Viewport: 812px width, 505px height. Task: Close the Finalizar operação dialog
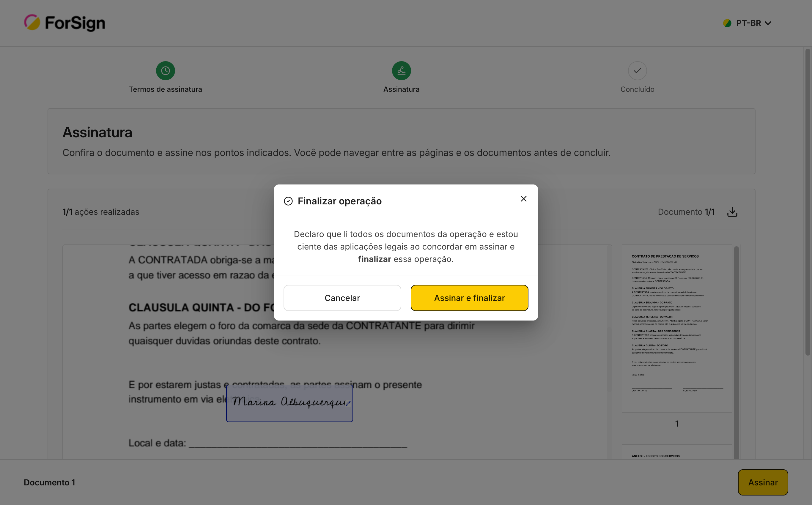pos(523,199)
